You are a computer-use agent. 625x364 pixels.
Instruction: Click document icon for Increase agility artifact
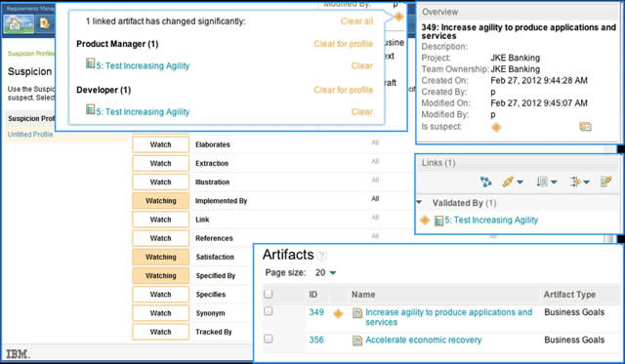[x=357, y=313]
